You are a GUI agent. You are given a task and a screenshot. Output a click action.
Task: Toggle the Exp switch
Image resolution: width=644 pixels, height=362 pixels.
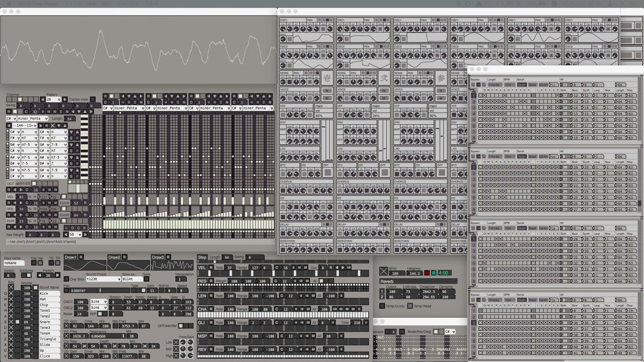click(33, 263)
